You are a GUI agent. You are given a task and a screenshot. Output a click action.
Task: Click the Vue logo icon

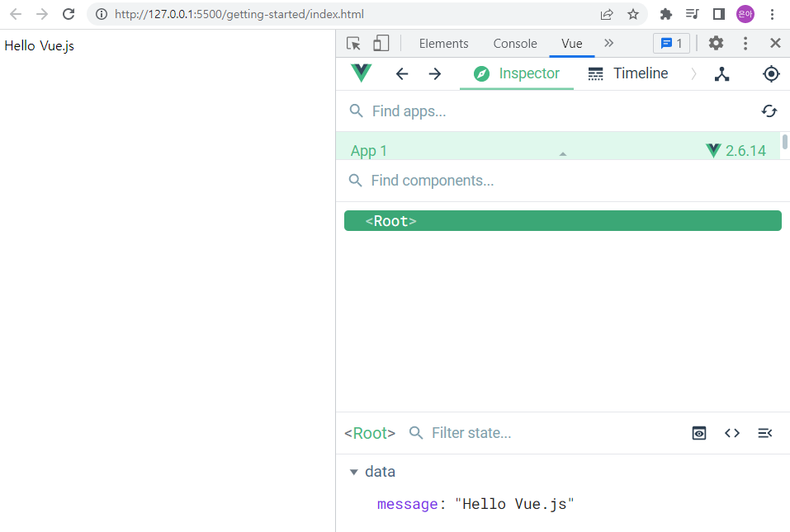(362, 73)
